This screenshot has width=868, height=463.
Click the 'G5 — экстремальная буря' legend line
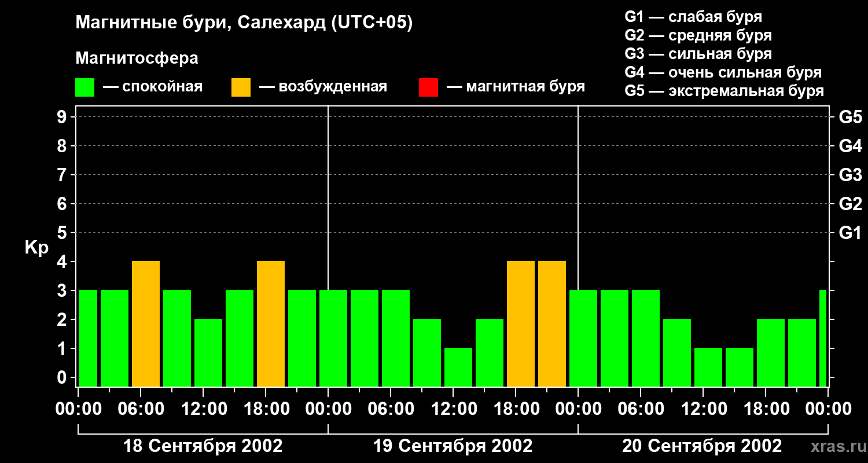724,91
